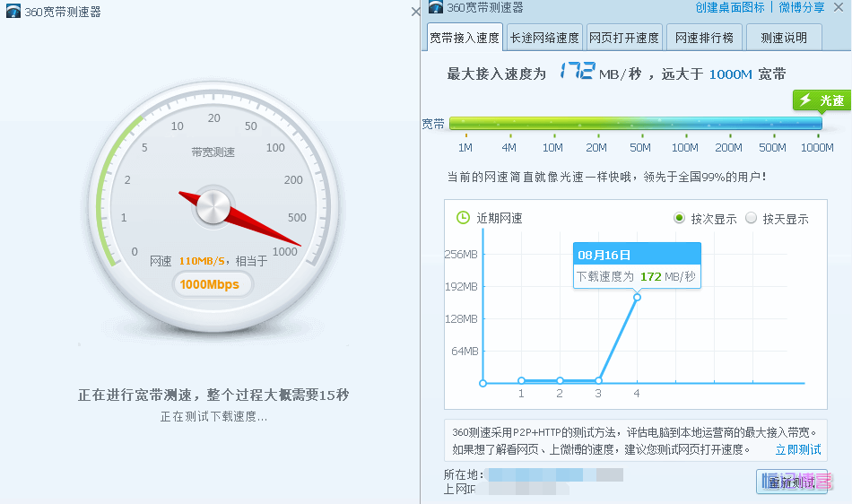
Task: Open the 长途网络速度 tab
Action: click(x=544, y=38)
